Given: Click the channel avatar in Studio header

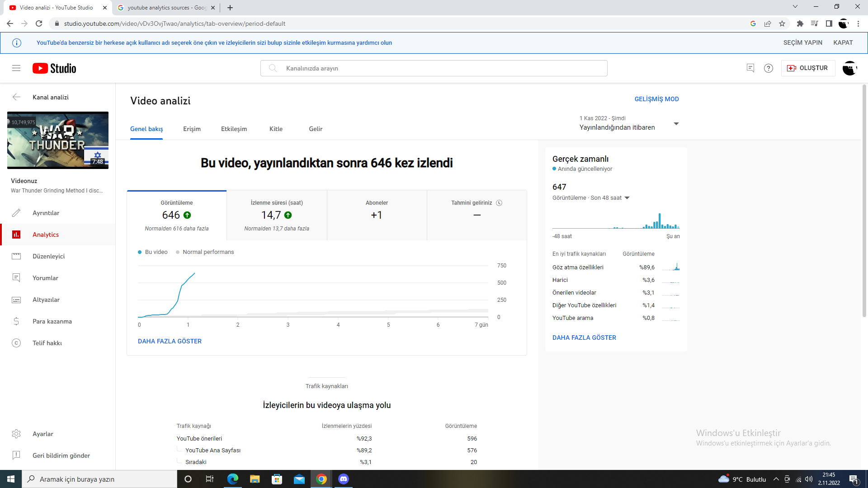Looking at the screenshot, I should tap(849, 68).
